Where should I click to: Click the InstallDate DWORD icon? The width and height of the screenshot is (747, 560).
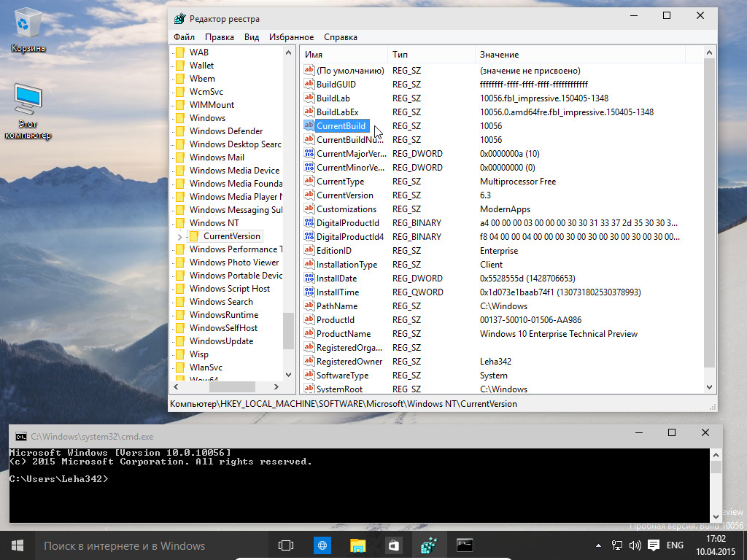pos(309,278)
